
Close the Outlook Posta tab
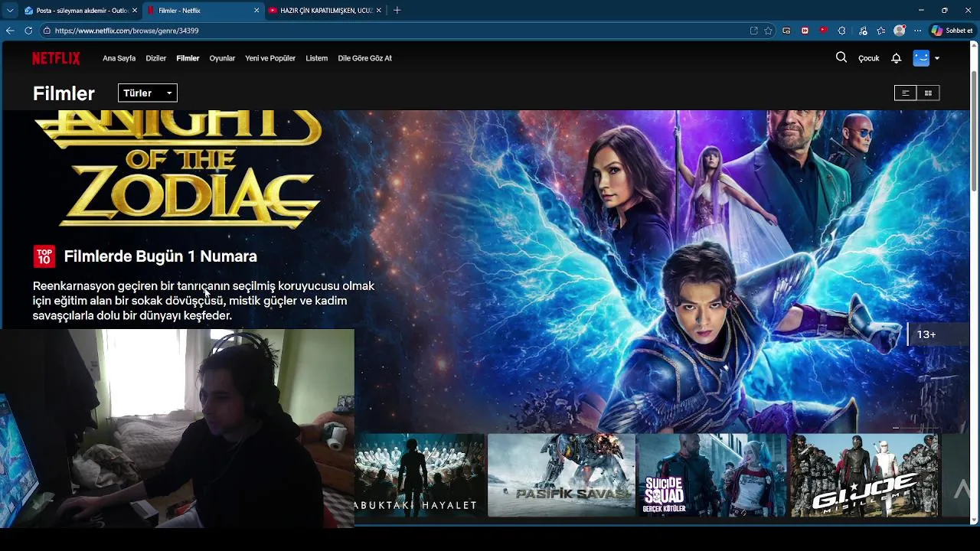[135, 11]
